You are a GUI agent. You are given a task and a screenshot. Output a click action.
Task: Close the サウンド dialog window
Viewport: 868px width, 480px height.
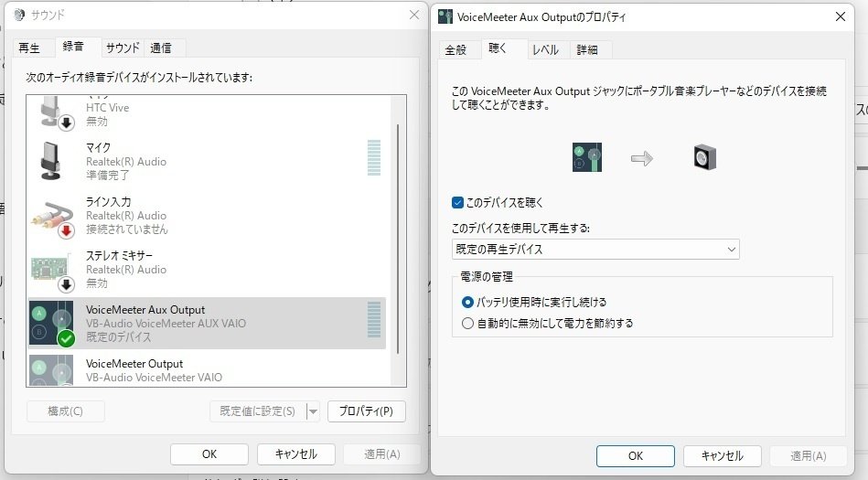pos(414,15)
